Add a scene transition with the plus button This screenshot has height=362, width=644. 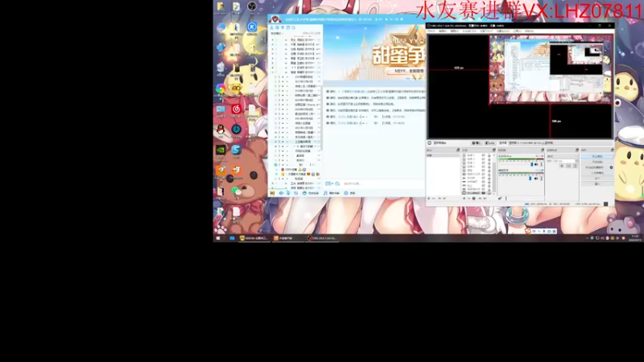tap(562, 166)
